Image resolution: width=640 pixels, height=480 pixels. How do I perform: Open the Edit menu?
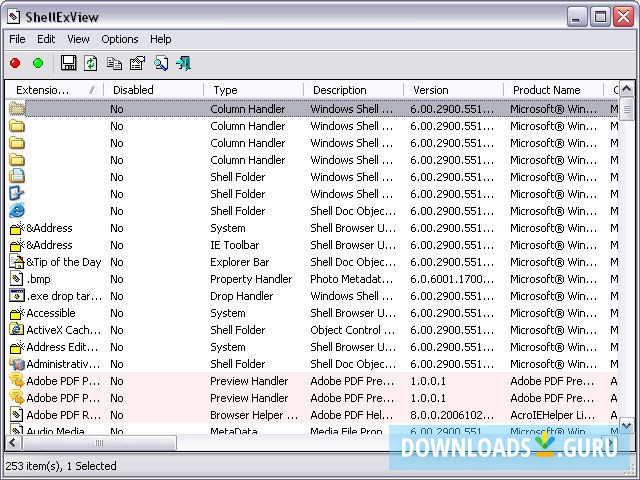tap(46, 39)
